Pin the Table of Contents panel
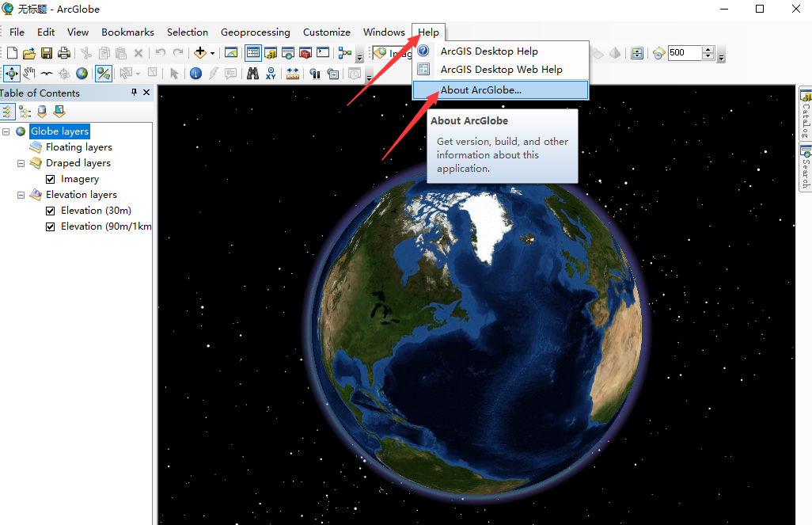812x525 pixels. pos(134,92)
